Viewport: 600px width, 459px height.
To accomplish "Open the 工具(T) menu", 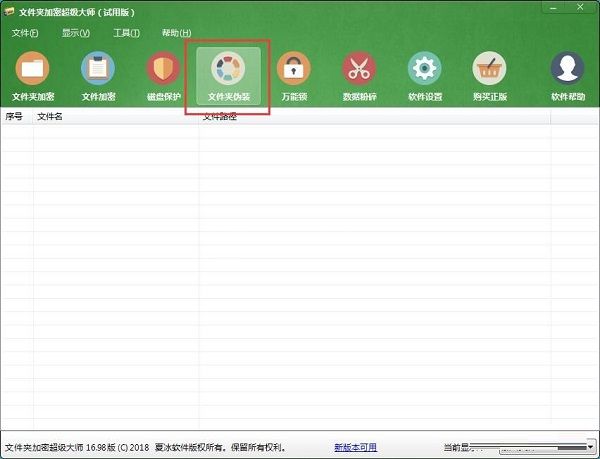I will (126, 33).
